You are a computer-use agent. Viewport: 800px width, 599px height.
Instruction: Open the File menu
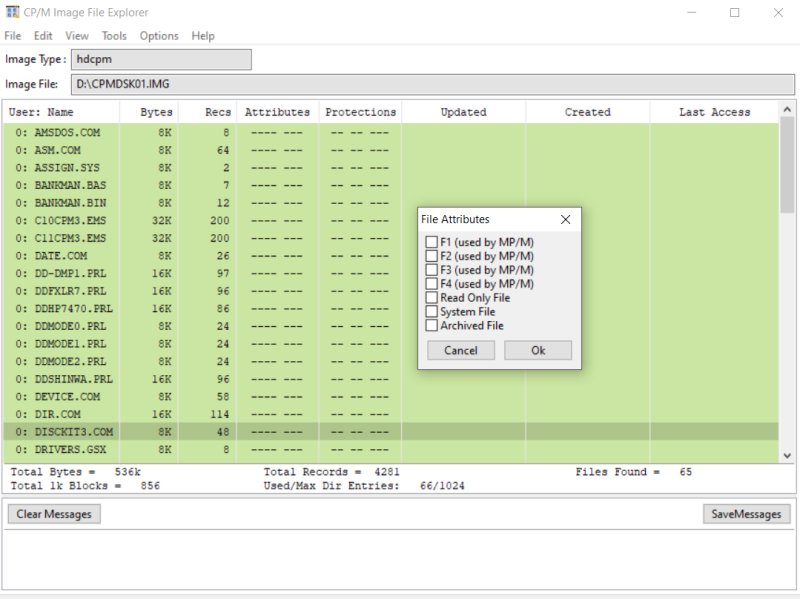12,36
